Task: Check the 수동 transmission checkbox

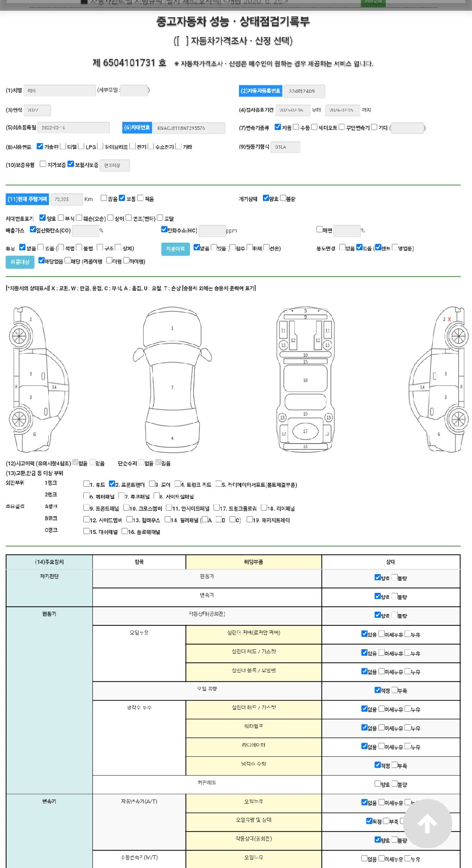Action: (296, 127)
